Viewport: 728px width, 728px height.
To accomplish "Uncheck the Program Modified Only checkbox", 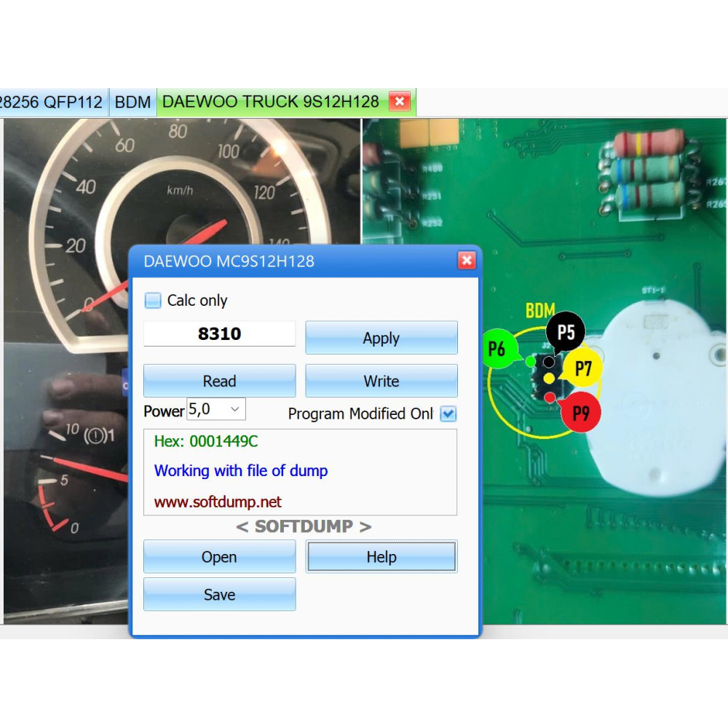I will click(x=448, y=414).
